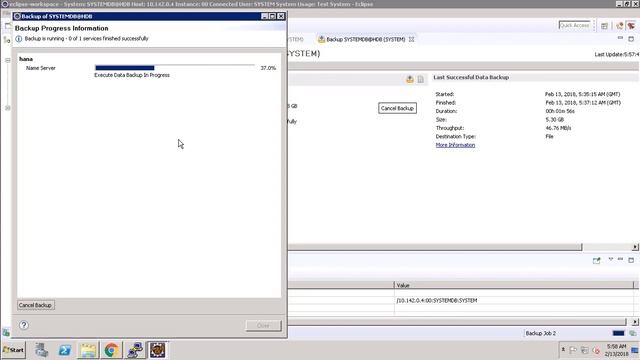640x360 pixels.
Task: Click the 46.76 MB/s throughput value
Action: pos(558,128)
